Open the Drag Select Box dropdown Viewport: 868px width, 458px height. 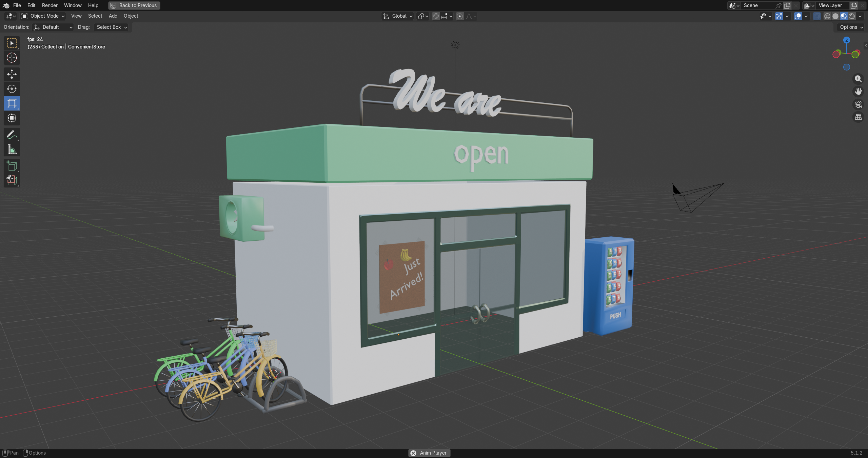click(111, 27)
